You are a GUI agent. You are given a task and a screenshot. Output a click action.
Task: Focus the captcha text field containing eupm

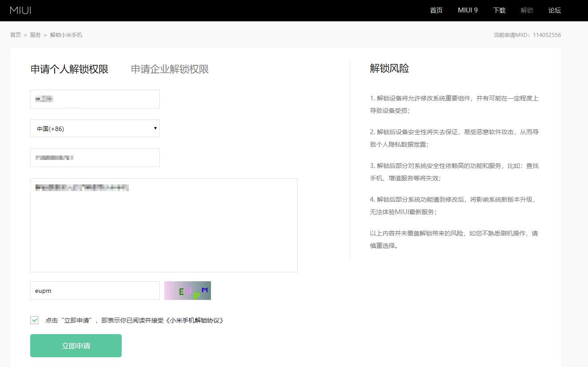(95, 290)
